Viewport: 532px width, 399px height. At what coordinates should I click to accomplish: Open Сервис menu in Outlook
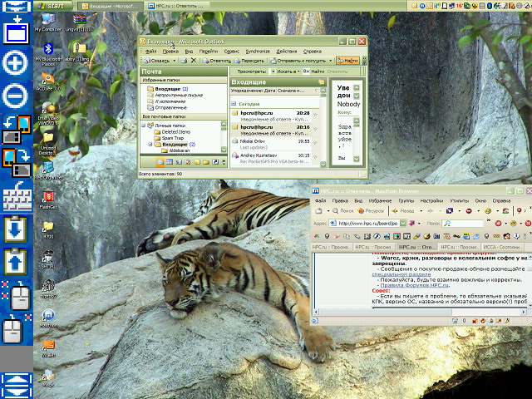tap(231, 52)
